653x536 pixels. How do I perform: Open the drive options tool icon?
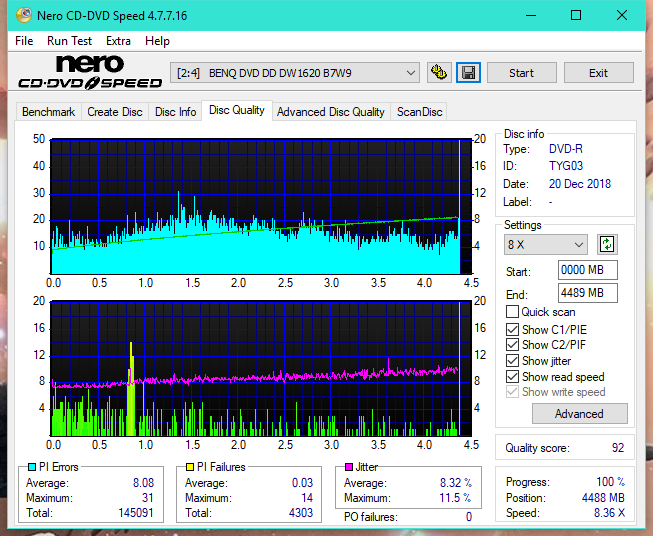439,73
